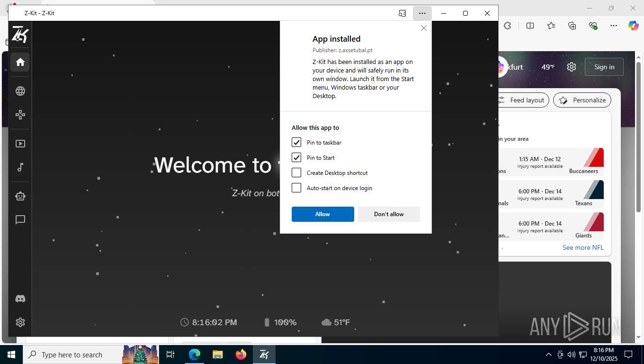Viewport: 644px width, 364px height.
Task: Open volume control in tray
Action: click(x=572, y=355)
